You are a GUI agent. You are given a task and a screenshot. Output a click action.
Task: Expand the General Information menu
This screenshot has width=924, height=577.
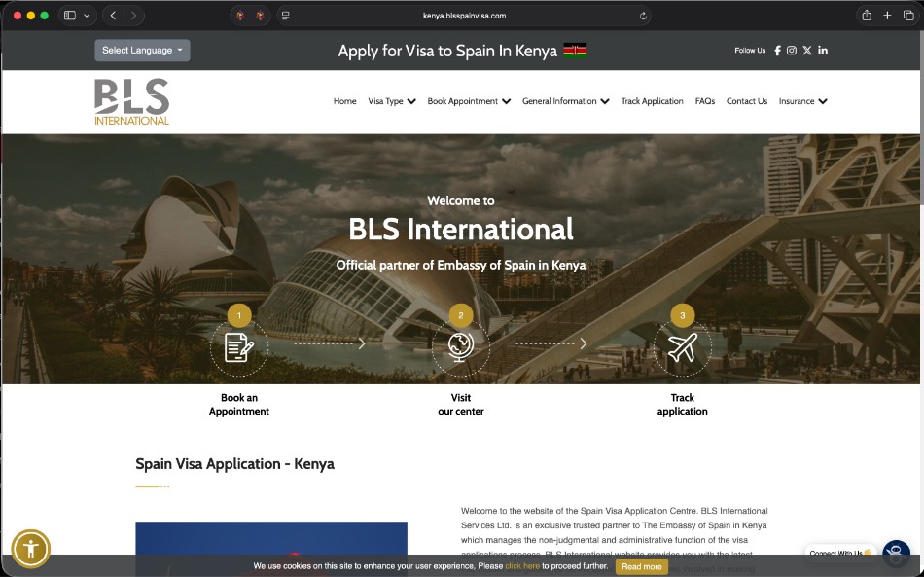point(566,101)
